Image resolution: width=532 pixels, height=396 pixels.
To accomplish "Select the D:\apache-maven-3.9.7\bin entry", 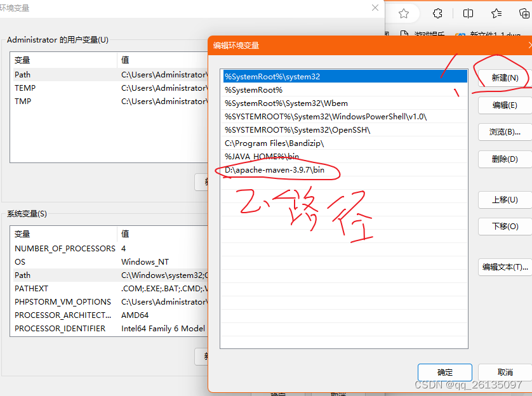I will pos(345,170).
